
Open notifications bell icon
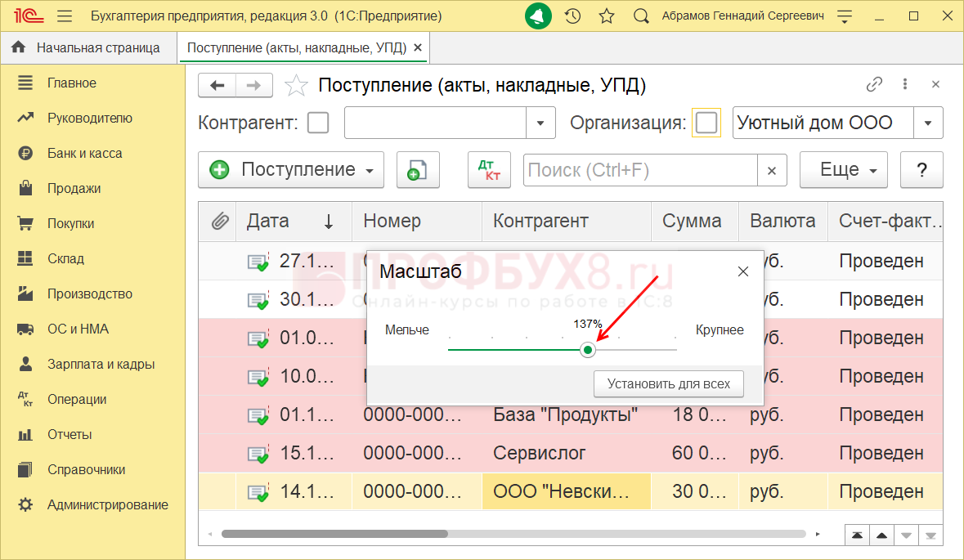[x=538, y=16]
